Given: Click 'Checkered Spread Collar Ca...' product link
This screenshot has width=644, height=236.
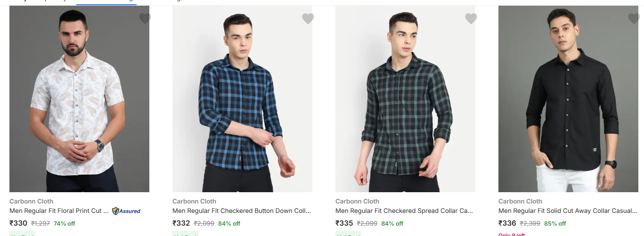Looking at the screenshot, I should 404,211.
